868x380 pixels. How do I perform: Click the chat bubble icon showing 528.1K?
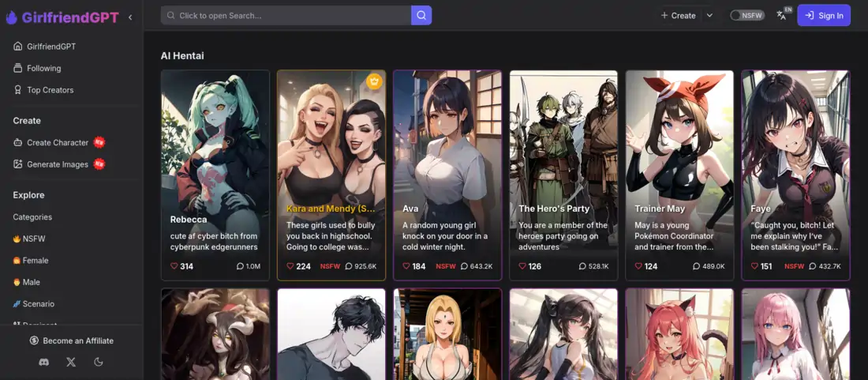582,266
